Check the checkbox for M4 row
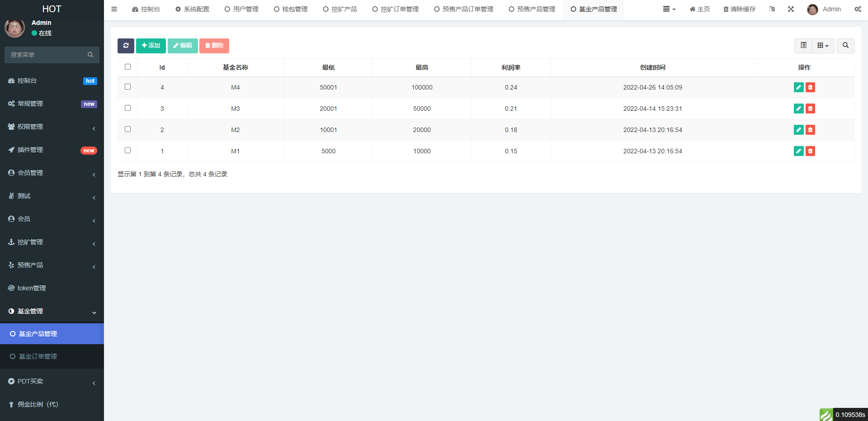868x421 pixels. (127, 87)
